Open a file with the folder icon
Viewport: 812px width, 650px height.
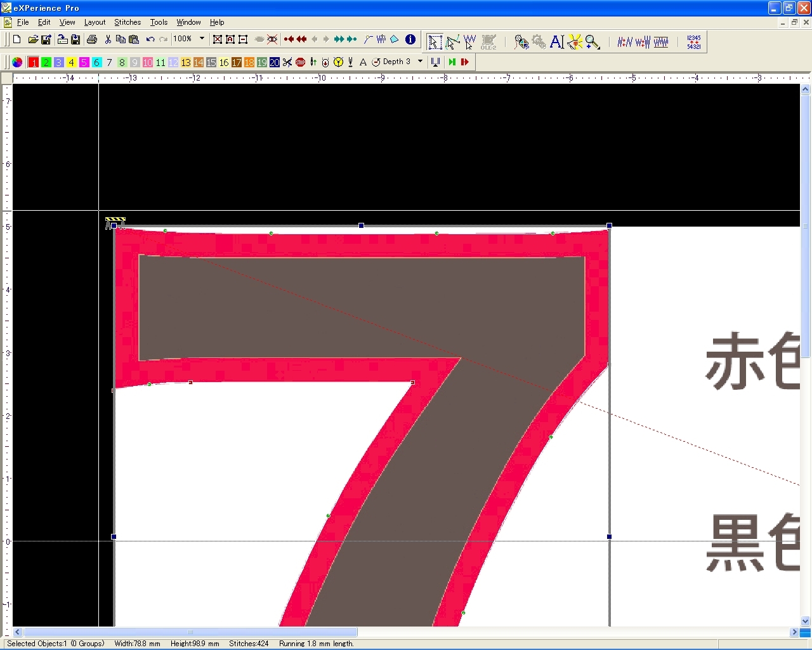33,39
